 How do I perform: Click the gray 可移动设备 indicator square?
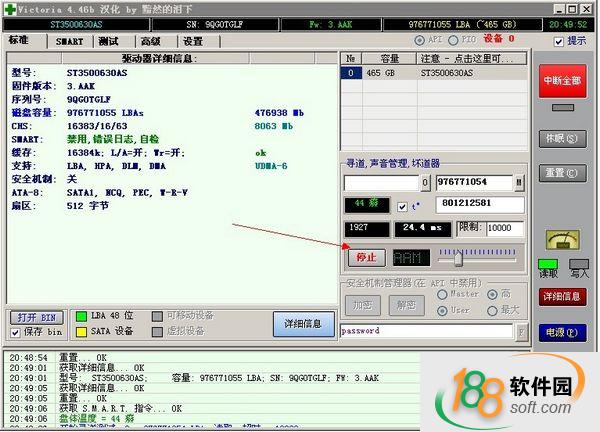[157, 316]
